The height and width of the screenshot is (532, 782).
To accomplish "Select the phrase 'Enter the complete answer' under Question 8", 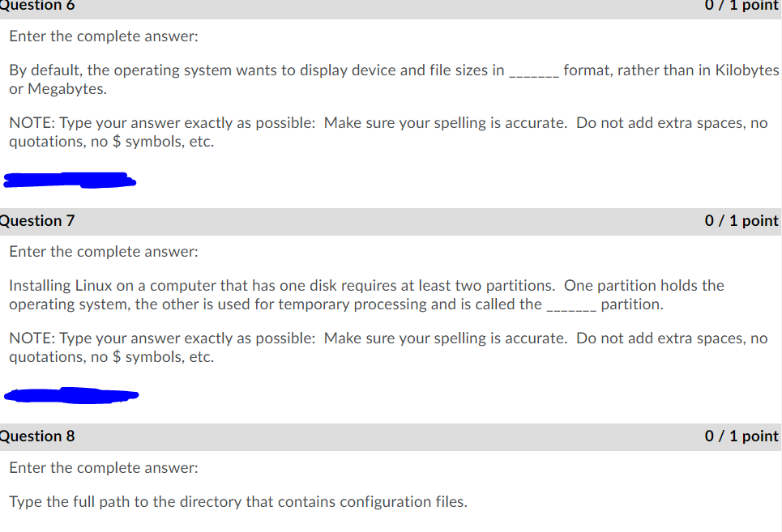I will [x=103, y=467].
